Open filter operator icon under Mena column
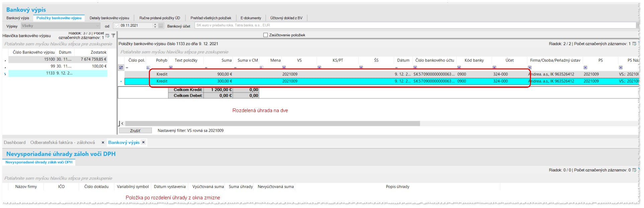644x208 pixels. click(x=262, y=67)
